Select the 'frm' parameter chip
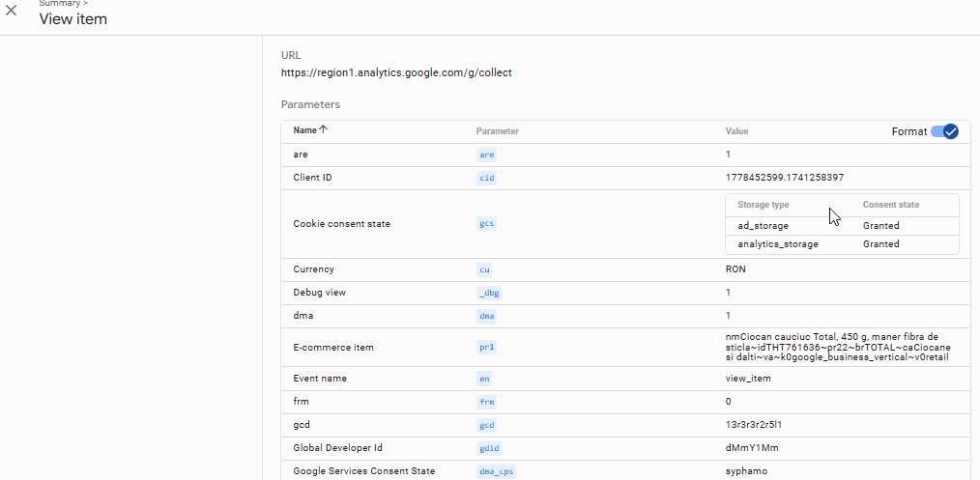Screen dimensions: 980x480 coord(487,402)
